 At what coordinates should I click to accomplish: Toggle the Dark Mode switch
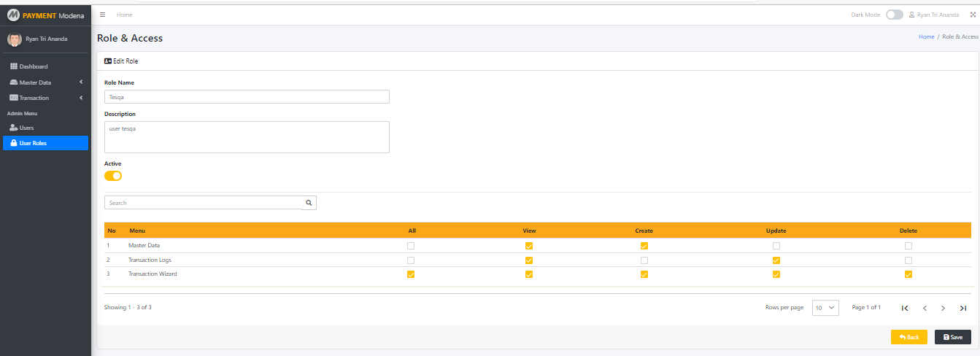(894, 15)
